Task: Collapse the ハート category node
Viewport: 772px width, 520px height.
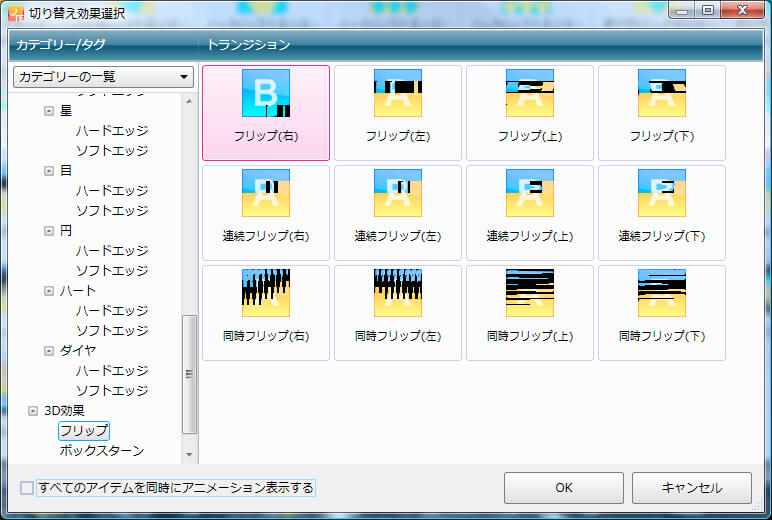Action: 49,291
